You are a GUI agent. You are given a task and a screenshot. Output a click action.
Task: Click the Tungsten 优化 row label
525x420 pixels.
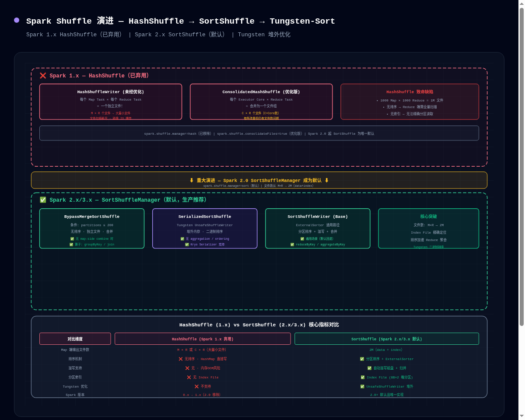click(75, 386)
